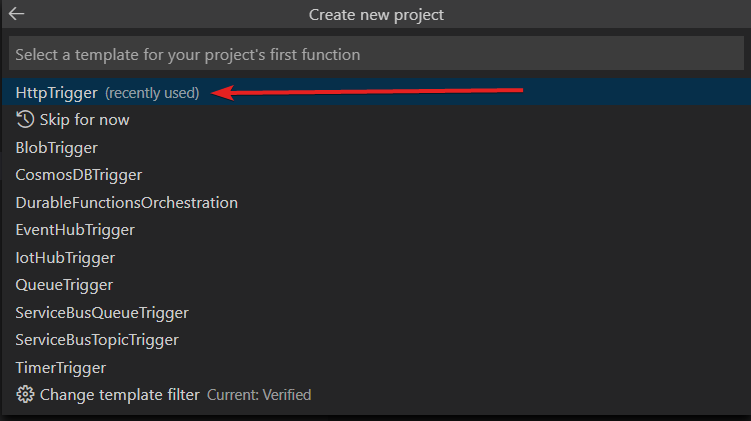Select the HttpTrigger template
Image resolution: width=751 pixels, height=421 pixels.
coord(57,93)
